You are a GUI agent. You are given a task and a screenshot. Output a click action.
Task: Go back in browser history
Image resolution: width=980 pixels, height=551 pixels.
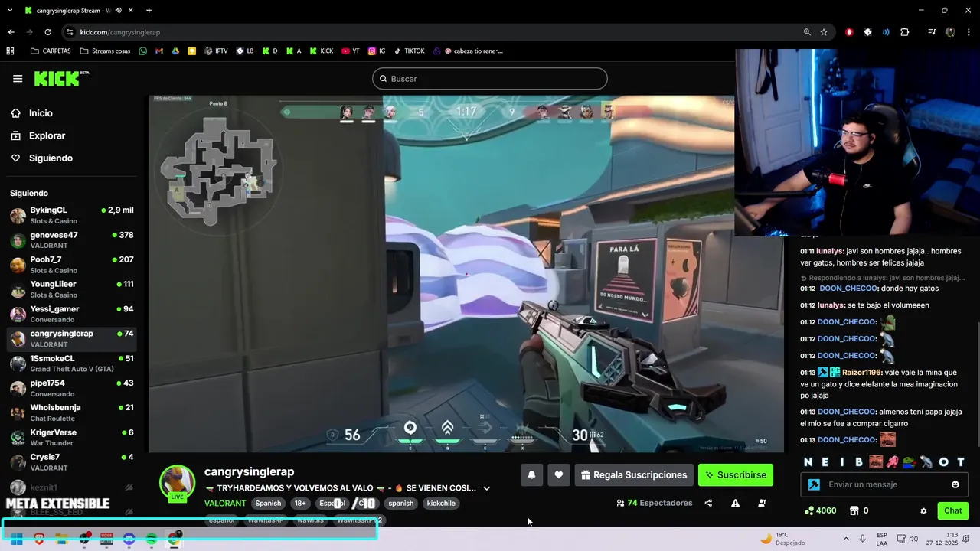11,32
